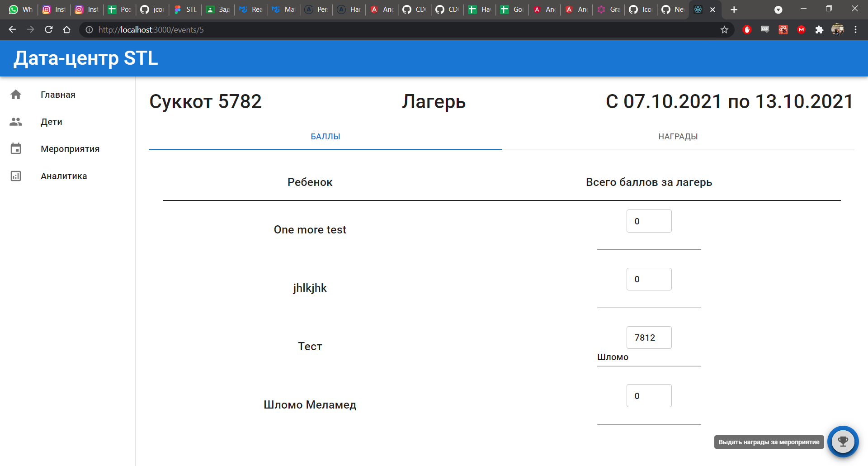Image resolution: width=868 pixels, height=466 pixels.
Task: Click the bookmark star in the address bar
Action: coord(725,29)
